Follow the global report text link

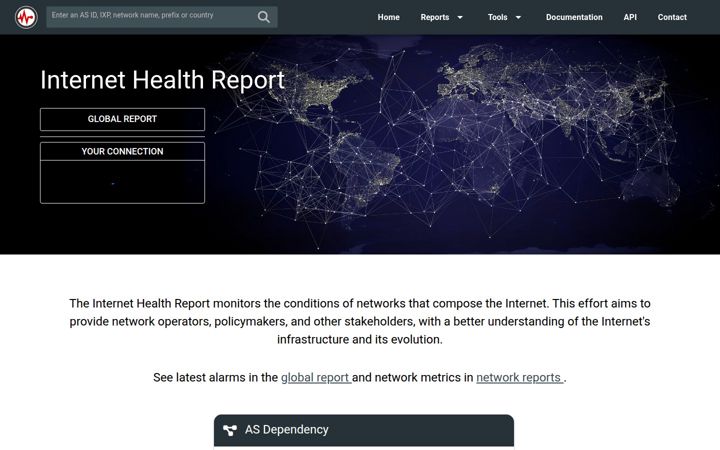(316, 377)
